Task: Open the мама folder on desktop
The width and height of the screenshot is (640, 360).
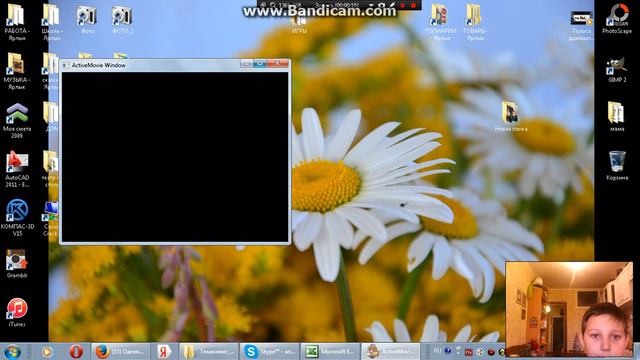Action: click(x=617, y=116)
